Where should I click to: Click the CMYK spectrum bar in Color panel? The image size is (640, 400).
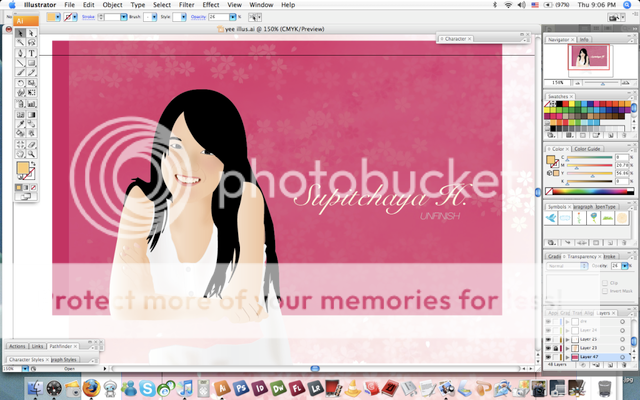(x=592, y=191)
